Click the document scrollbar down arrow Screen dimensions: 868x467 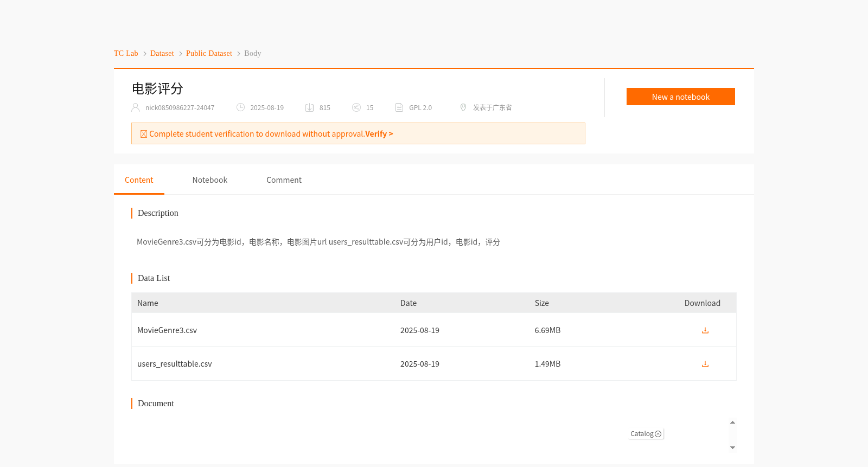(x=732, y=447)
